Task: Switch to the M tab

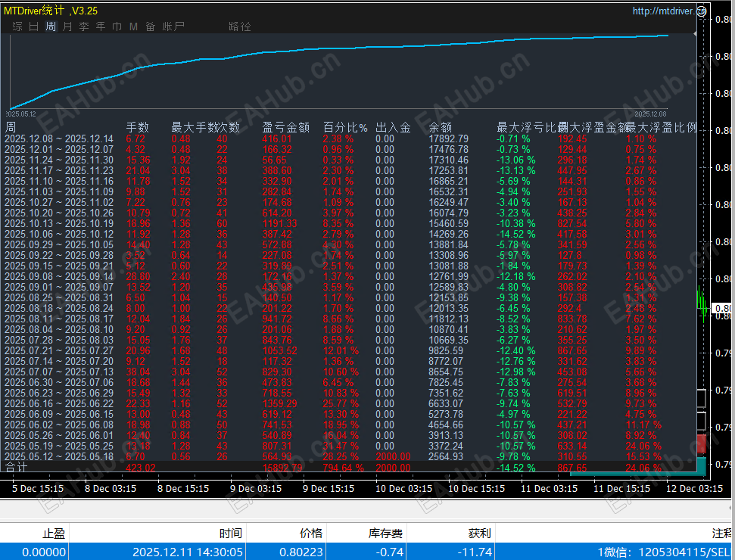Action: (x=133, y=26)
